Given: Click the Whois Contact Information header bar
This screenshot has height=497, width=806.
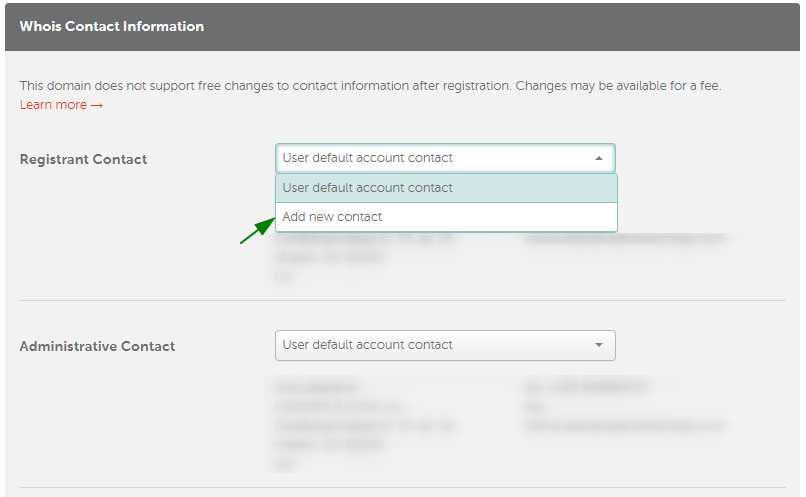Looking at the screenshot, I should (402, 27).
